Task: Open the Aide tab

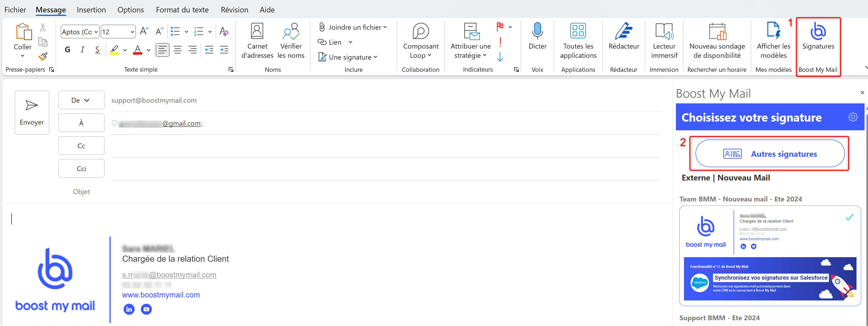Action: (267, 10)
